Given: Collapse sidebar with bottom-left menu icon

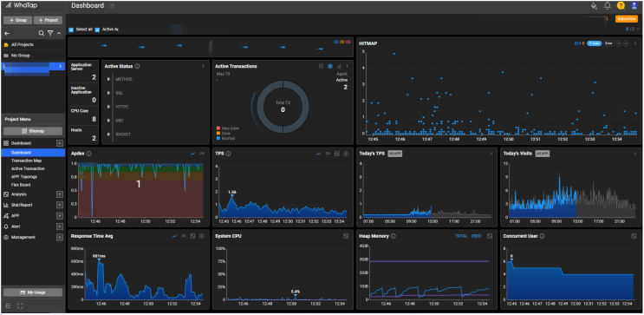Looking at the screenshot, I should click(8, 305).
